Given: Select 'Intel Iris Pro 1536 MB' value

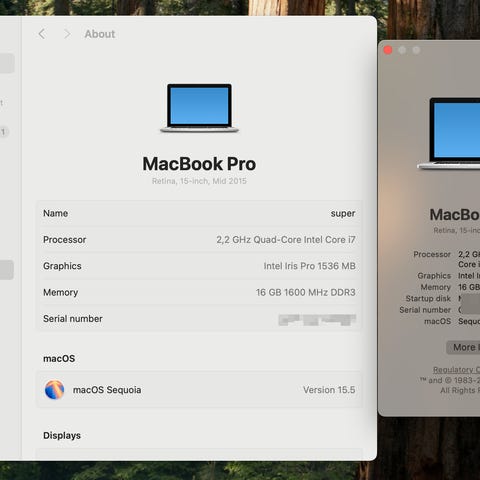Looking at the screenshot, I should pos(309,266).
